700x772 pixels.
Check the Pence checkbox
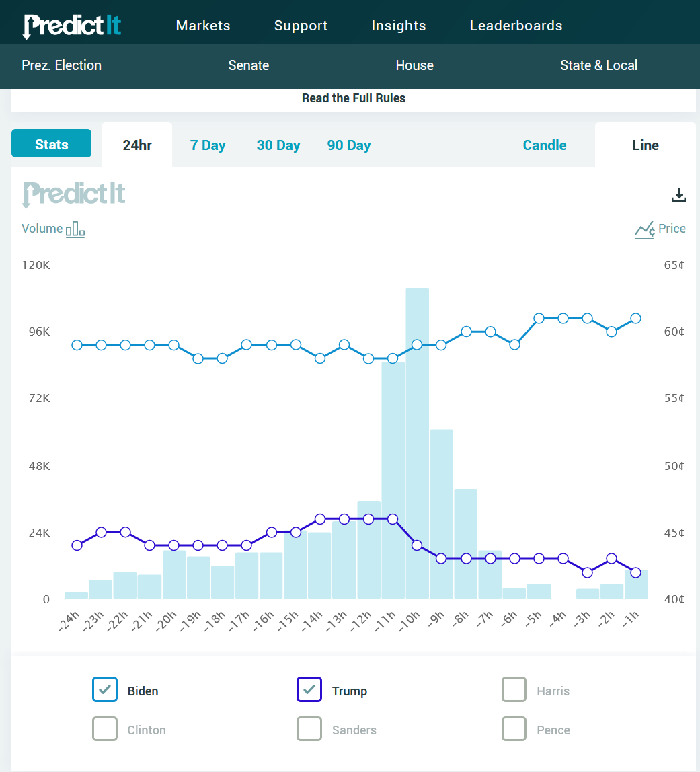(514, 728)
